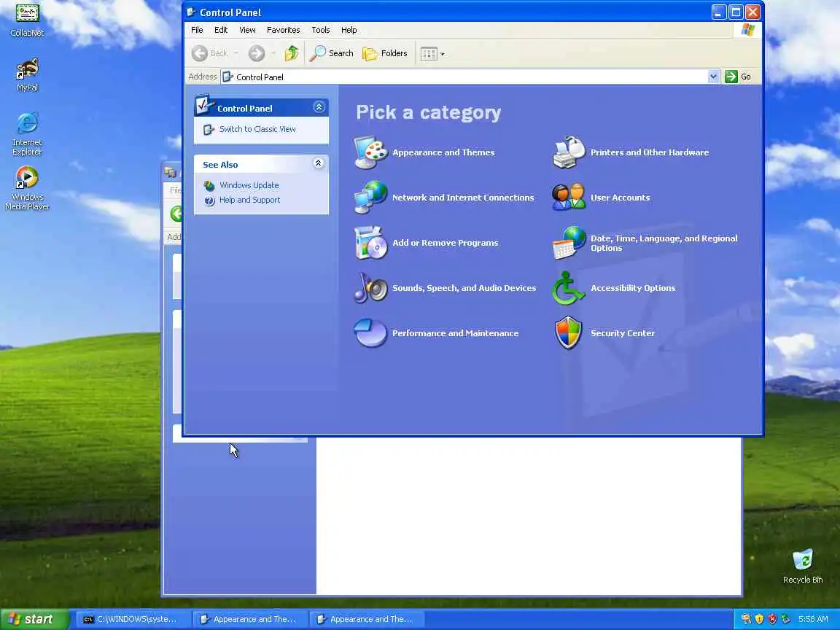This screenshot has width=840, height=630.
Task: Click Performance and Maintenance pie chart icon
Action: coord(370,333)
